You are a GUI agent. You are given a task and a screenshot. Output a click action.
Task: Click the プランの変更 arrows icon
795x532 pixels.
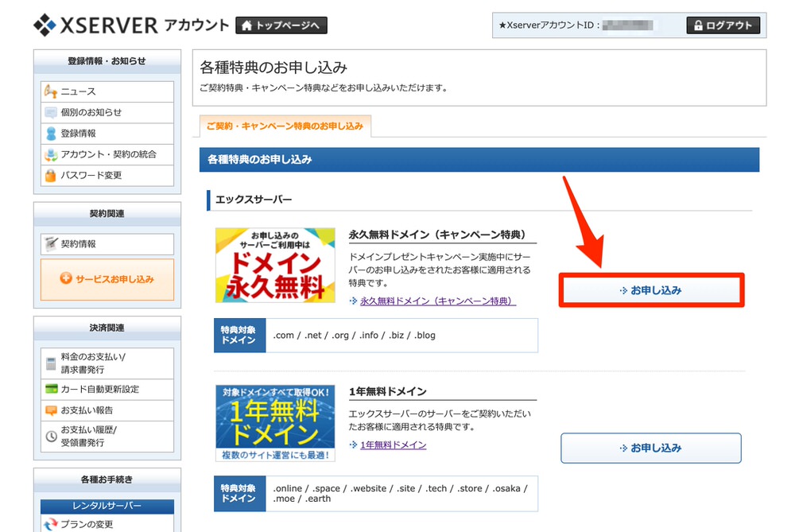click(x=51, y=524)
